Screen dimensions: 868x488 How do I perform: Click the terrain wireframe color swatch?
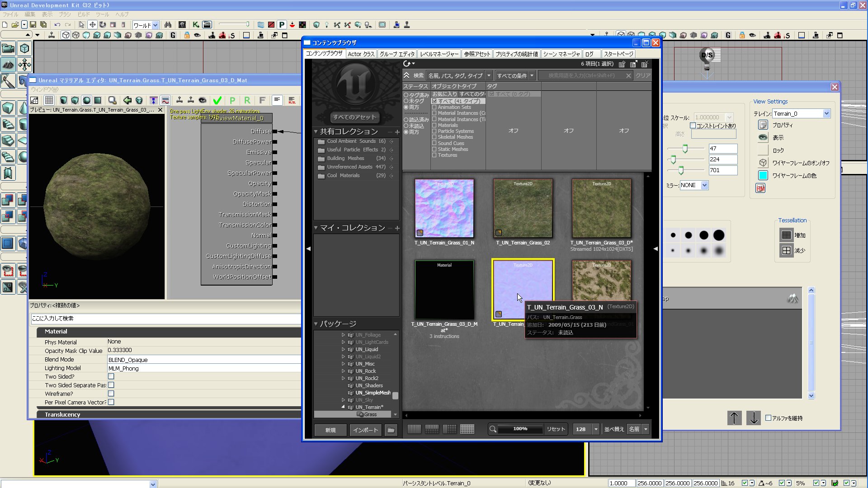[x=763, y=176]
